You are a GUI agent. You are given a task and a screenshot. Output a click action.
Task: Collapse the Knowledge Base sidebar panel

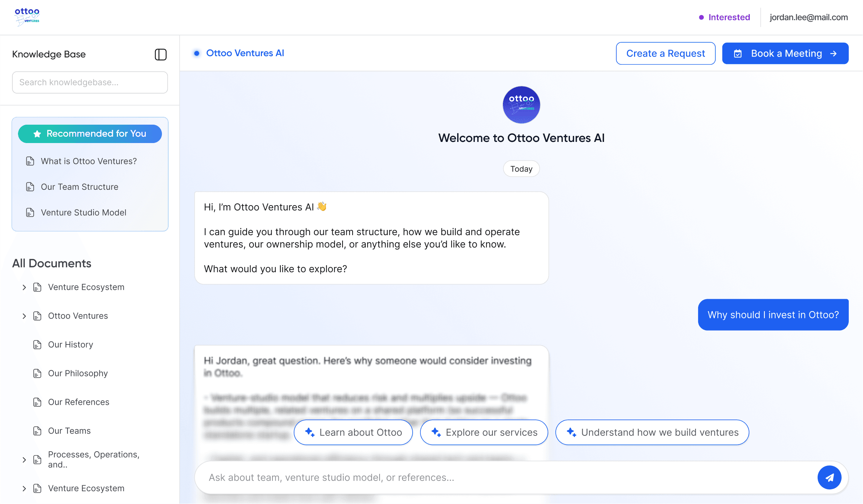pos(160,54)
